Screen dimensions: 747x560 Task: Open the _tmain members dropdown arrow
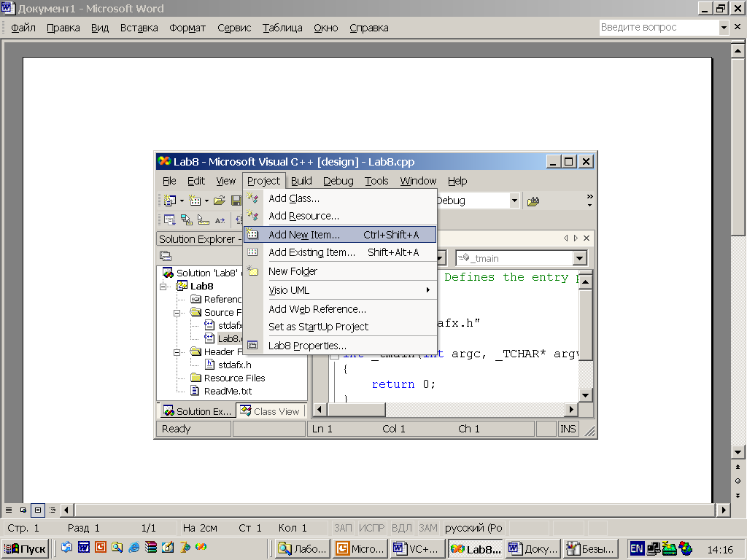(x=579, y=258)
